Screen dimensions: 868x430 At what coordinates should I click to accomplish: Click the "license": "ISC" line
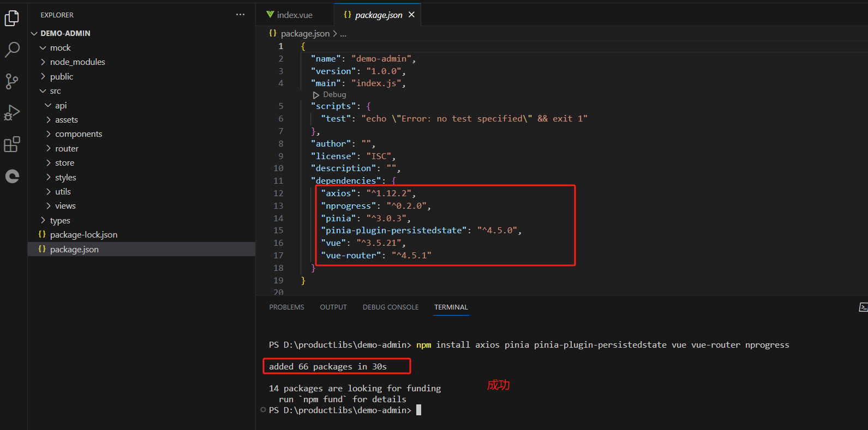click(354, 156)
